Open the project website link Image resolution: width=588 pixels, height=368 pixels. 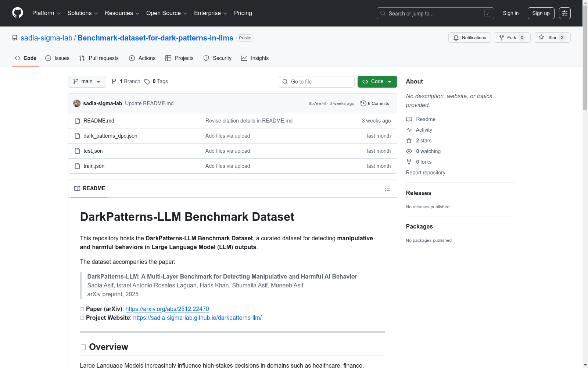coord(197,318)
